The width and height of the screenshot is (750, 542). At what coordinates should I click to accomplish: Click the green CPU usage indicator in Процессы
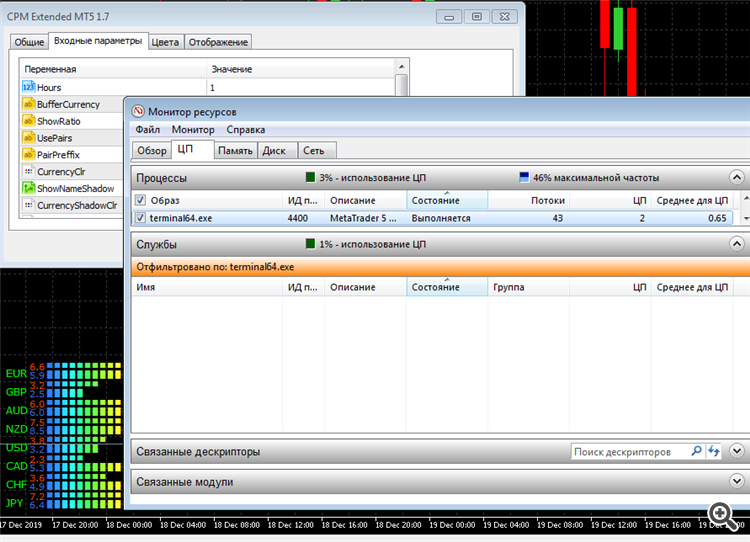310,177
